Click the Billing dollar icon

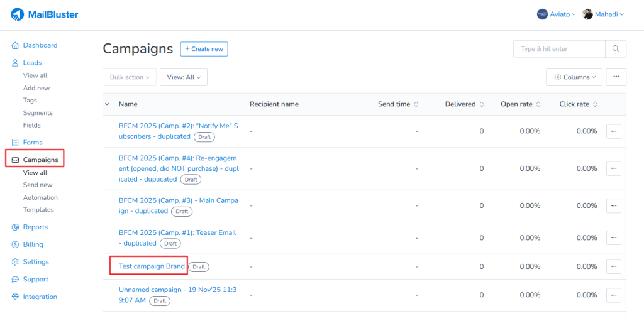[x=16, y=244]
